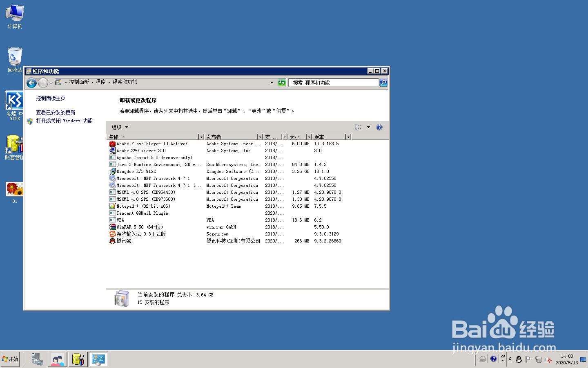Open the 金蝶 K3 WISE desktop shortcut
This screenshot has height=368, width=588.
(x=15, y=105)
